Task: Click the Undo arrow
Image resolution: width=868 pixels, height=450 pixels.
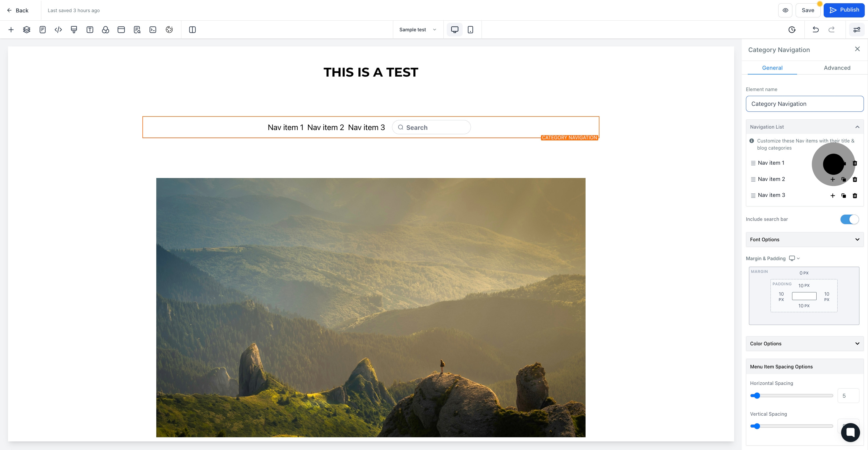Action: 815,30
